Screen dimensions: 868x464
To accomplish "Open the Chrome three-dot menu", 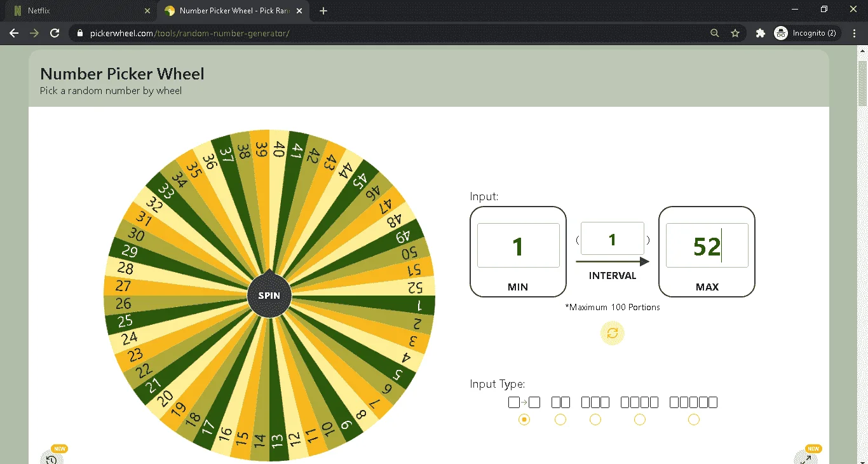I will [x=853, y=33].
